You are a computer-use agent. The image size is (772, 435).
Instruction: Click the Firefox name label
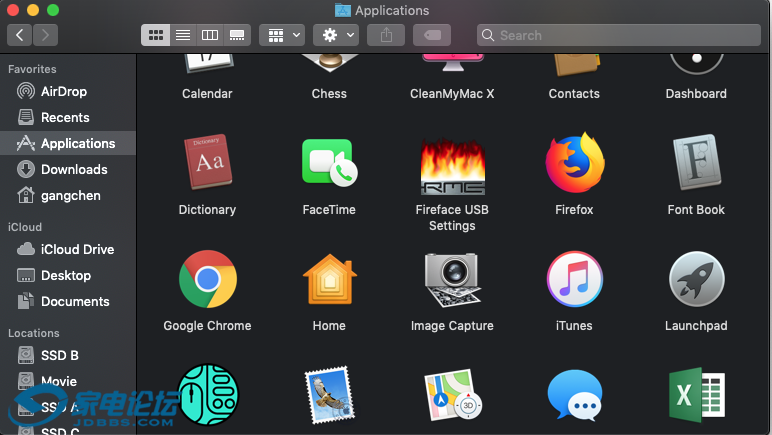coord(575,210)
